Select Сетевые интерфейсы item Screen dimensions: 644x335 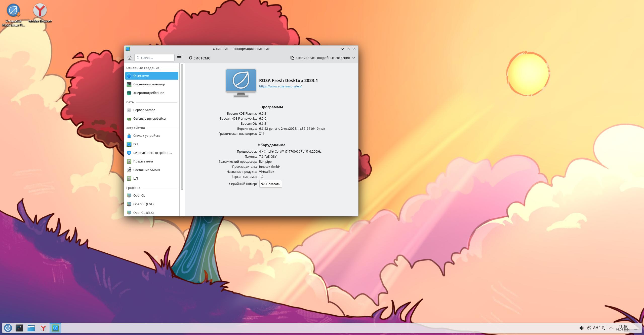(149, 119)
